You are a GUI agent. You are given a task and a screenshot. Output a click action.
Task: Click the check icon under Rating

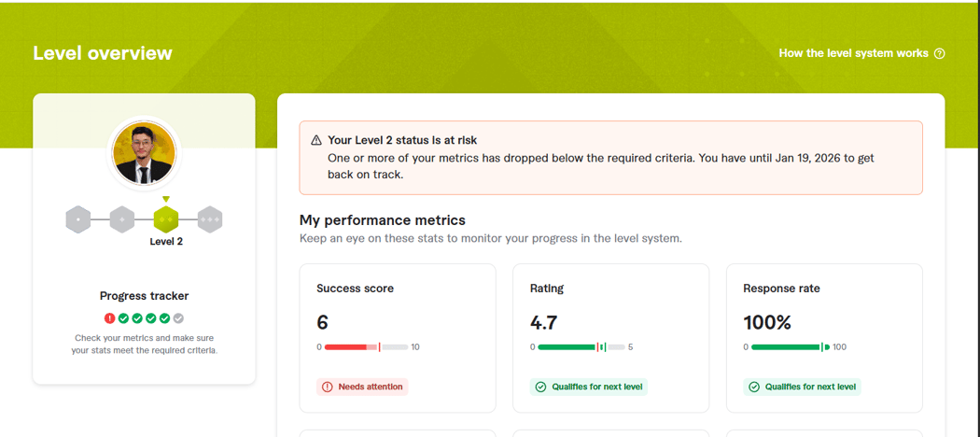coord(540,387)
